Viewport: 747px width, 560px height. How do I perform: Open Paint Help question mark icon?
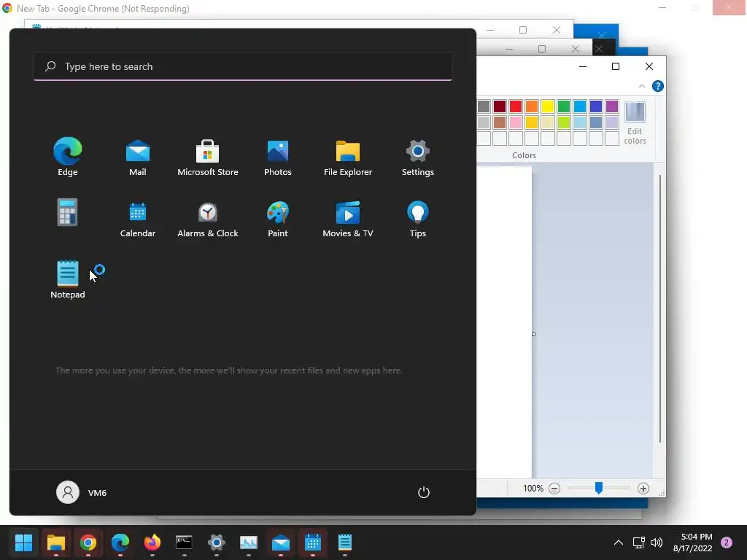click(658, 86)
